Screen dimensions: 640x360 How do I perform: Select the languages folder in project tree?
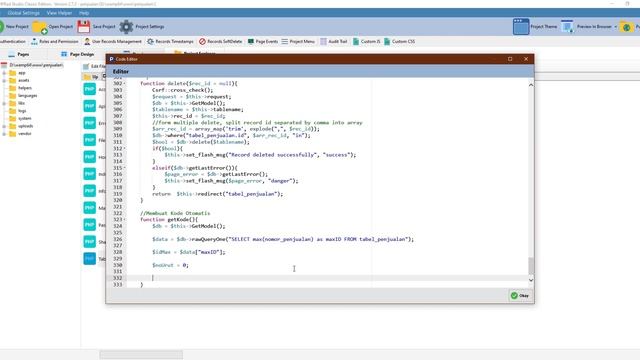pyautogui.click(x=27, y=96)
